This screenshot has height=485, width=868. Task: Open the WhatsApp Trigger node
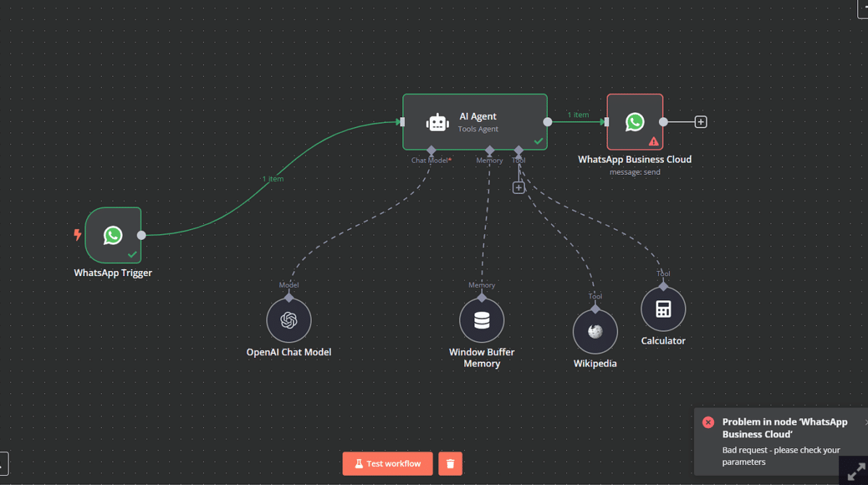(113, 235)
